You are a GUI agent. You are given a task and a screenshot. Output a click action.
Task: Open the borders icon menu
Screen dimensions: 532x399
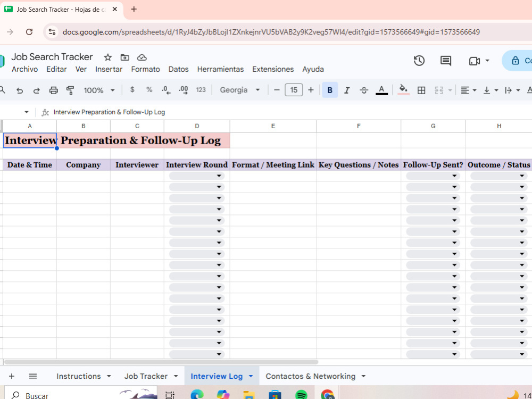click(421, 90)
